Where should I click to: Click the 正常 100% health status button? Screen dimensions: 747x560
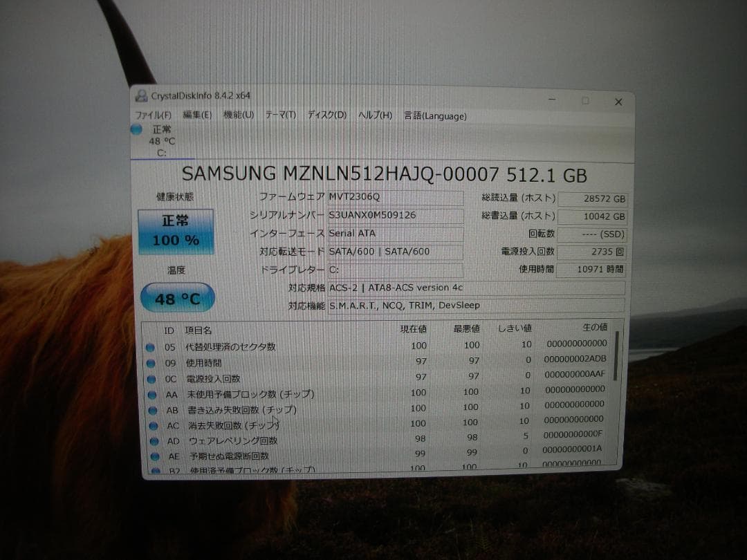pyautogui.click(x=174, y=232)
